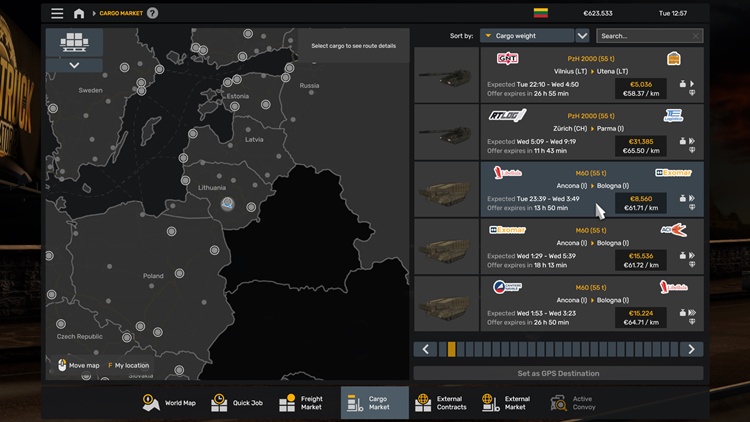
Task: Clear search field with X icon
Action: point(696,36)
